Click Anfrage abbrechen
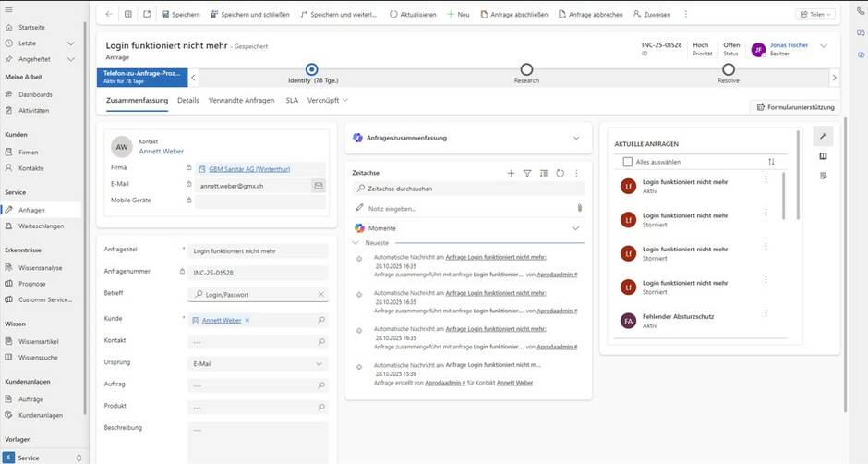Viewport: 868px width, 464px height. pos(591,15)
